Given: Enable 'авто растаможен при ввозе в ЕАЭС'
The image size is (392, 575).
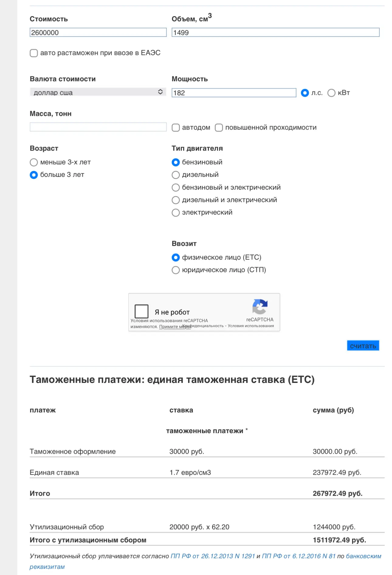Looking at the screenshot, I should click(34, 53).
